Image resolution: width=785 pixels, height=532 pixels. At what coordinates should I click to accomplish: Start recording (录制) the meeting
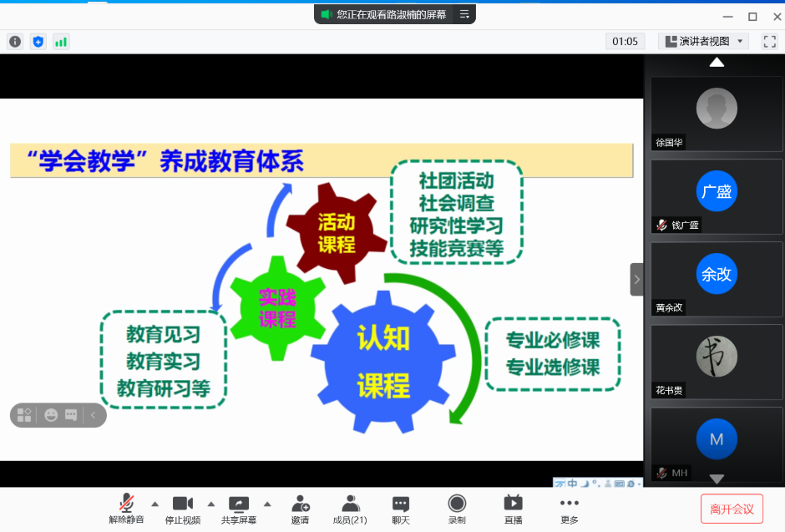457,508
